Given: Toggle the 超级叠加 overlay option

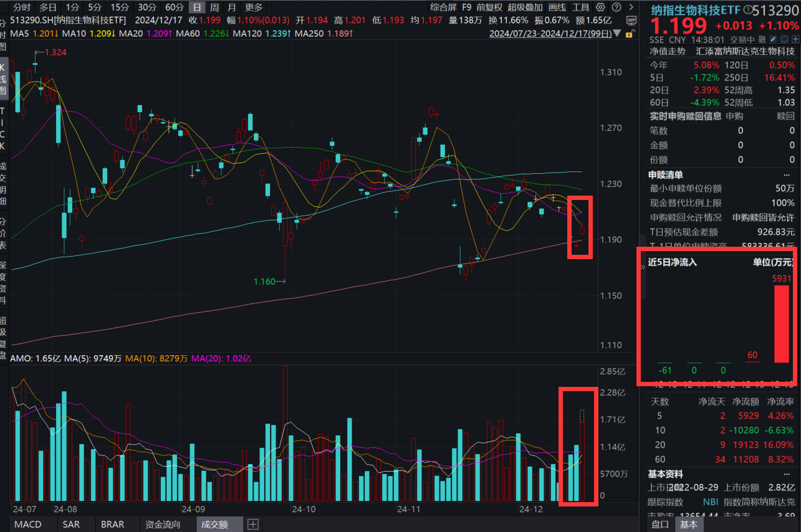Looking at the screenshot, I should coord(525,7).
